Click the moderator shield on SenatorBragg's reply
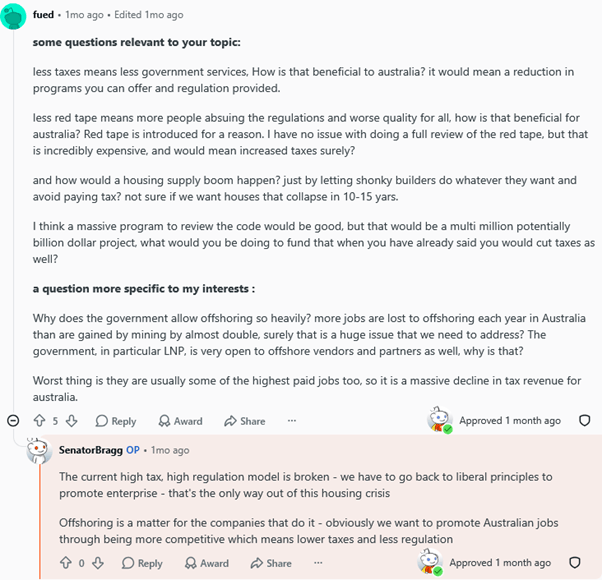The width and height of the screenshot is (602, 580). coord(574,562)
